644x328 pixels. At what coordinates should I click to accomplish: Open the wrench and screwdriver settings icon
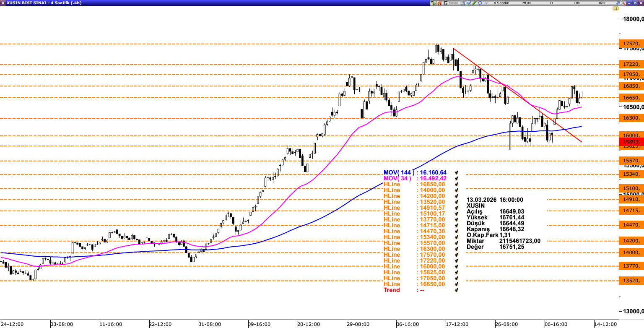623,3
